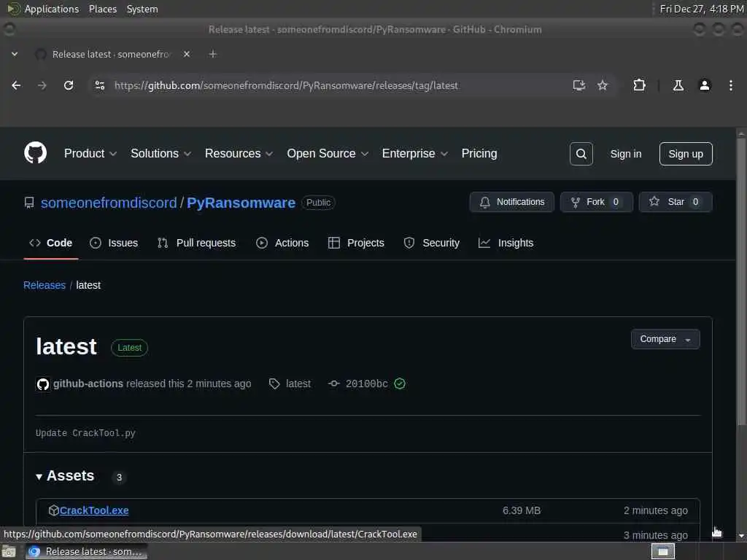Star the repository
This screenshot has width=747, height=560.
point(676,202)
